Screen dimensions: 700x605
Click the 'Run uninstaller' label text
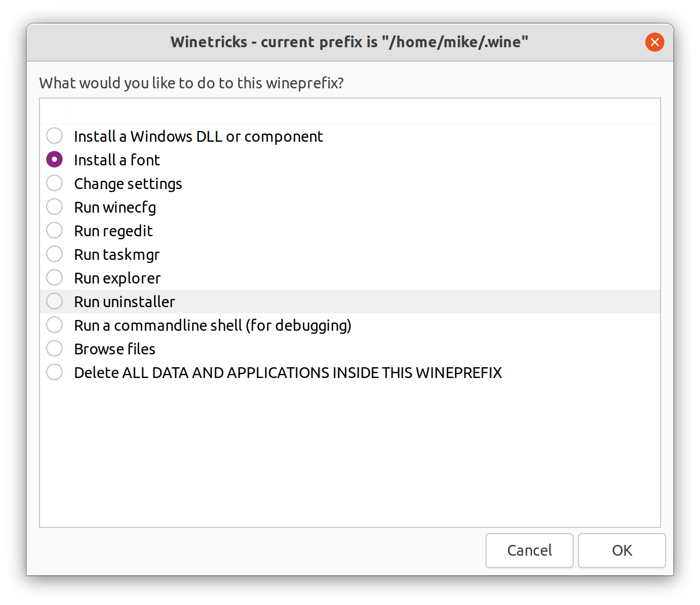125,302
